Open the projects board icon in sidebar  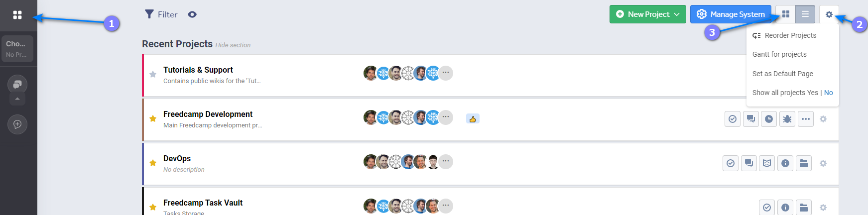(x=17, y=15)
